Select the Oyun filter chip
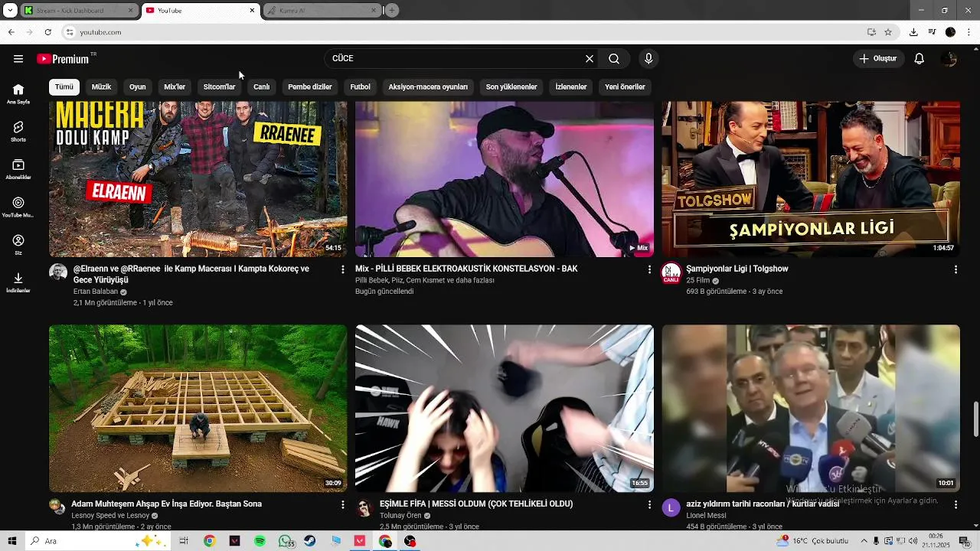The height and width of the screenshot is (551, 980). 138,86
